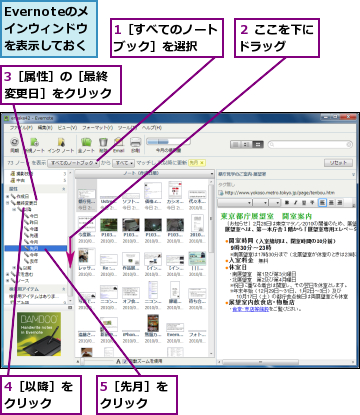
Task: Open the ビュー menu
Action: coord(67,128)
